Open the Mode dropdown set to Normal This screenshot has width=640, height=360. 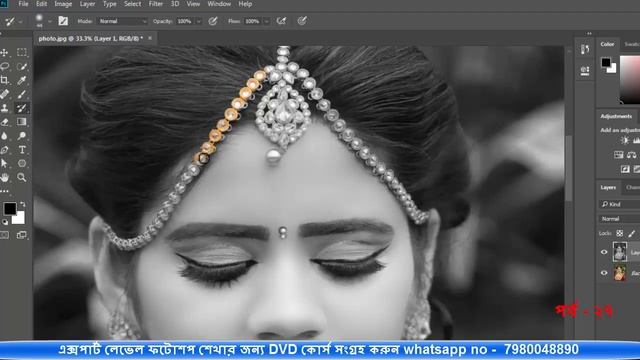pyautogui.click(x=122, y=21)
